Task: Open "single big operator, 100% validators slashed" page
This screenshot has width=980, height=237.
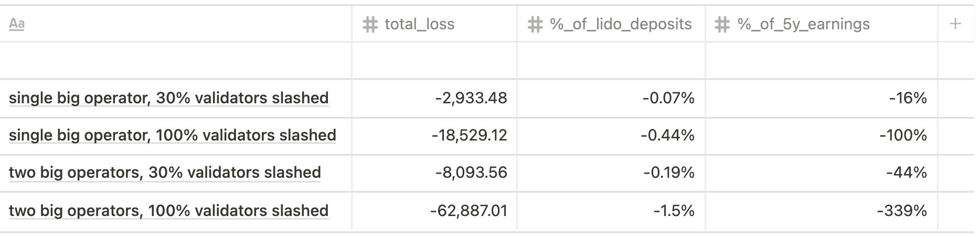Action: coord(173,135)
